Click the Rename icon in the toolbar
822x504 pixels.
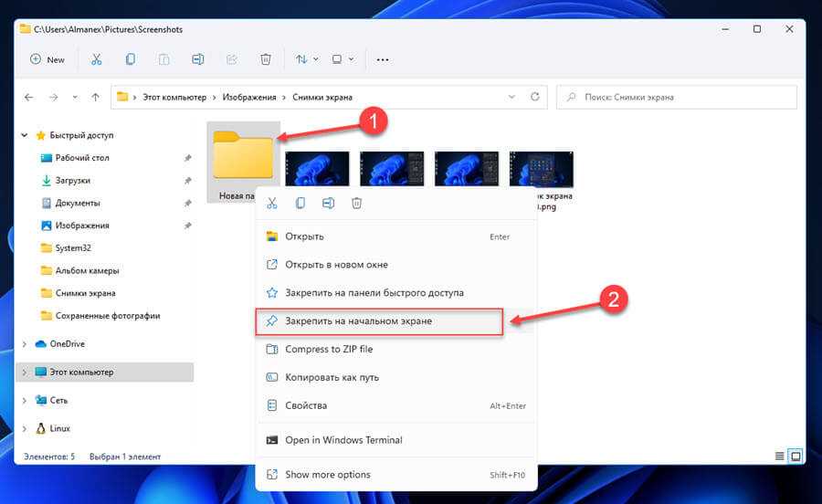click(x=197, y=59)
